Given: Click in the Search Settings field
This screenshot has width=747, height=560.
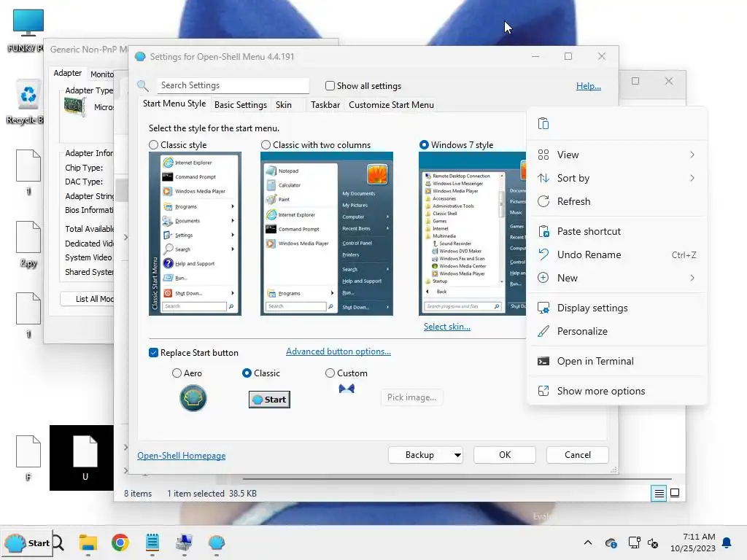Looking at the screenshot, I should point(233,85).
